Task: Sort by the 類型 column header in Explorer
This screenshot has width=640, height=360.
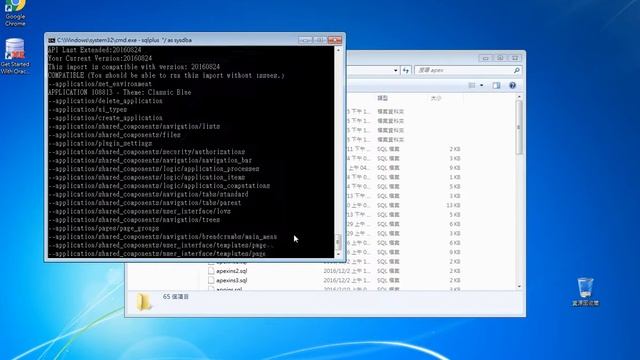Action: click(x=382, y=98)
